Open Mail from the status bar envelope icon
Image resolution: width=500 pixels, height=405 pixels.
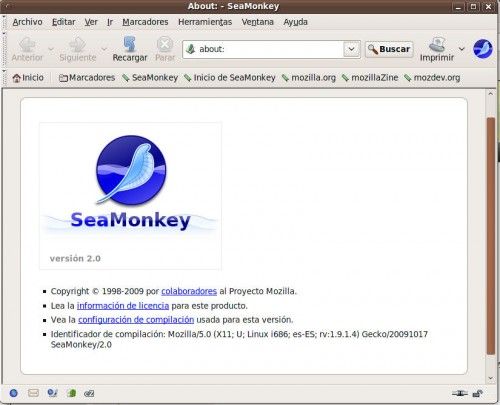pyautogui.click(x=33, y=393)
